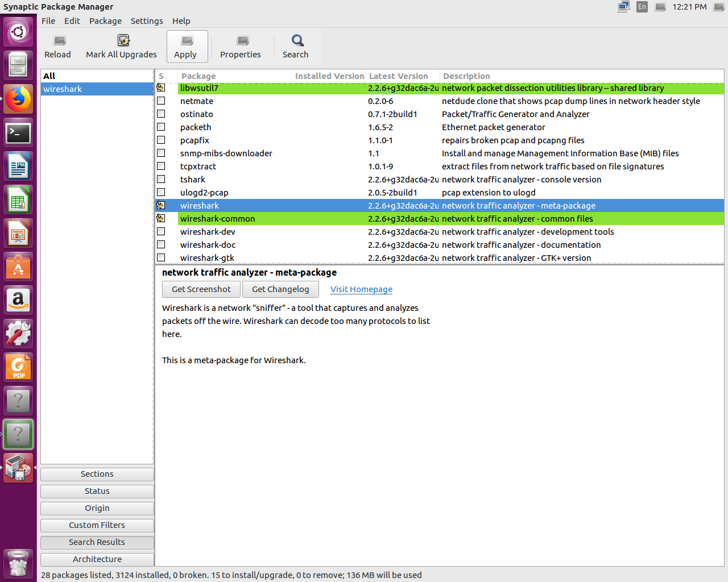This screenshot has width=728, height=582.
Task: Open the Search tool in toolbar
Action: [x=297, y=41]
